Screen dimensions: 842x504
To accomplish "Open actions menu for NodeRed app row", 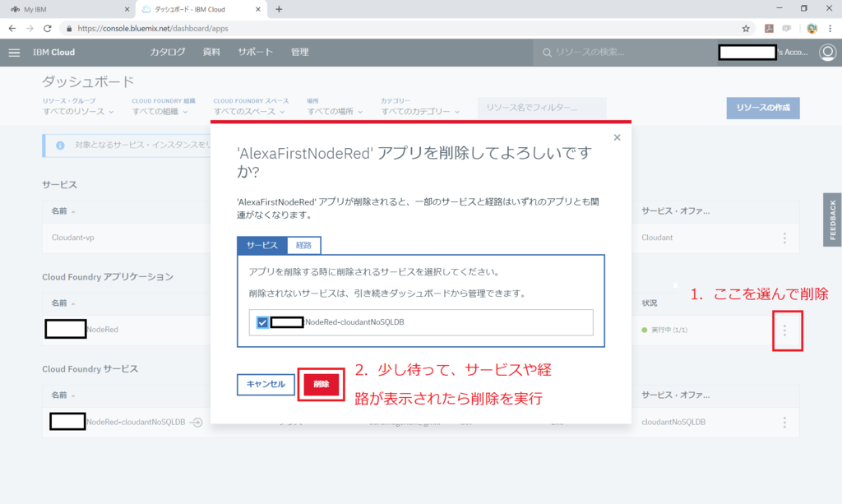I will [784, 330].
